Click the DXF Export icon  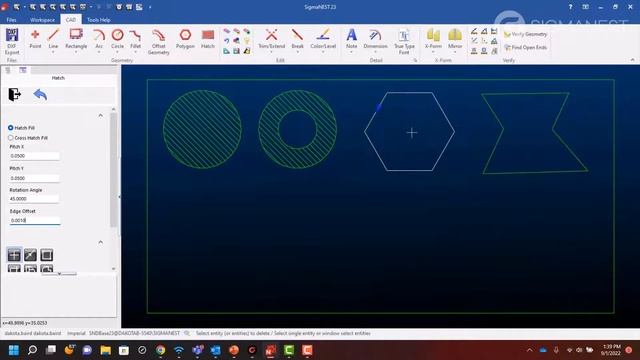(x=12, y=41)
